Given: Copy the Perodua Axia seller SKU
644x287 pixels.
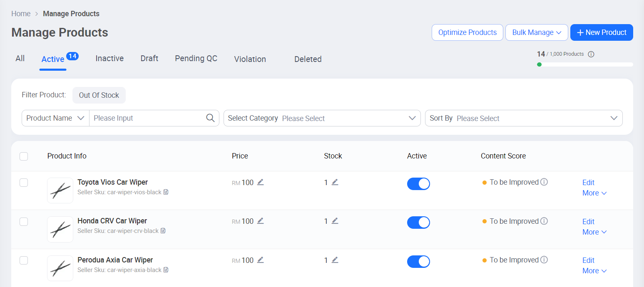Looking at the screenshot, I should 166,270.
